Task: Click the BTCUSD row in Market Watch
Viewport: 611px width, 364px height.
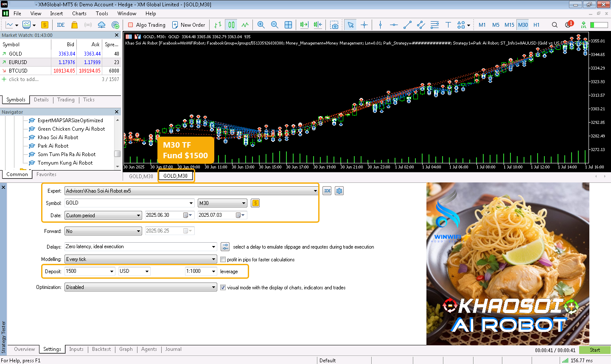Action: 61,71
